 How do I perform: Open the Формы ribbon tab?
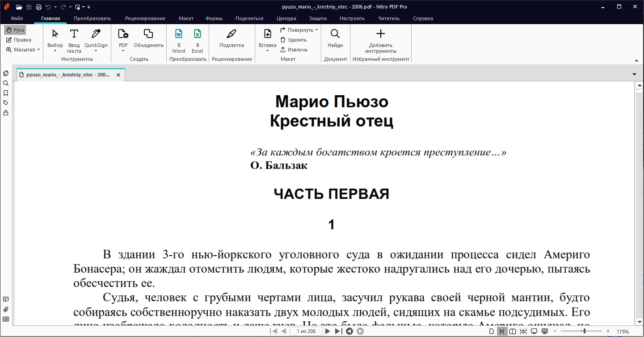[x=214, y=18]
